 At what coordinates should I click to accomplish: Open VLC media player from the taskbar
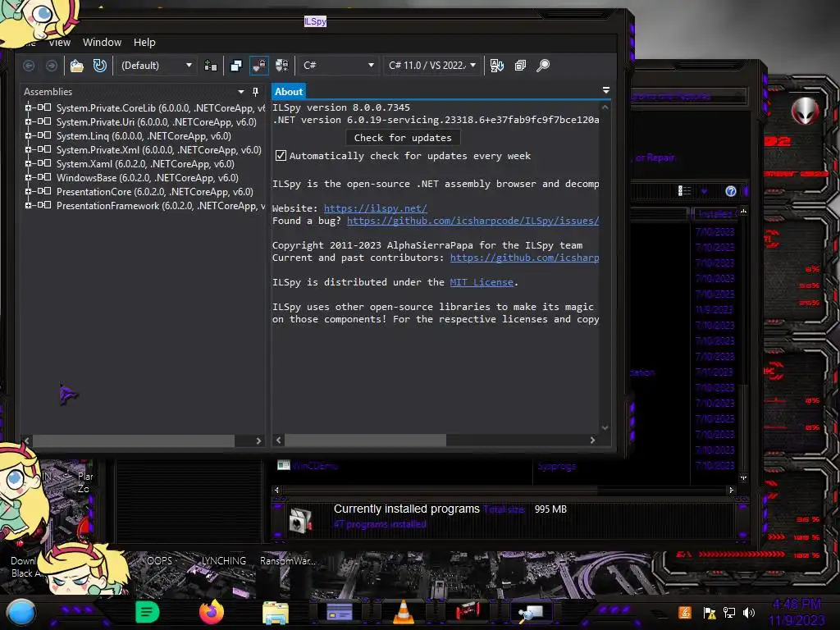coord(404,612)
